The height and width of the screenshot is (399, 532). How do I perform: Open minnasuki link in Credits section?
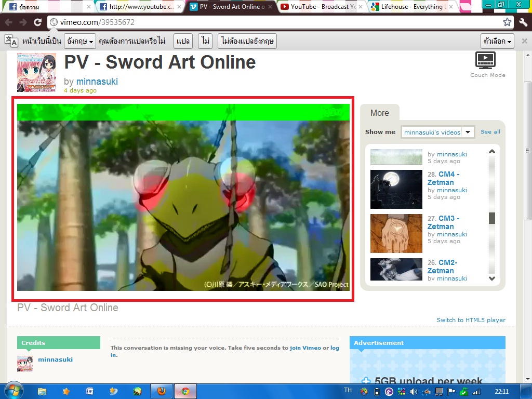tap(55, 360)
